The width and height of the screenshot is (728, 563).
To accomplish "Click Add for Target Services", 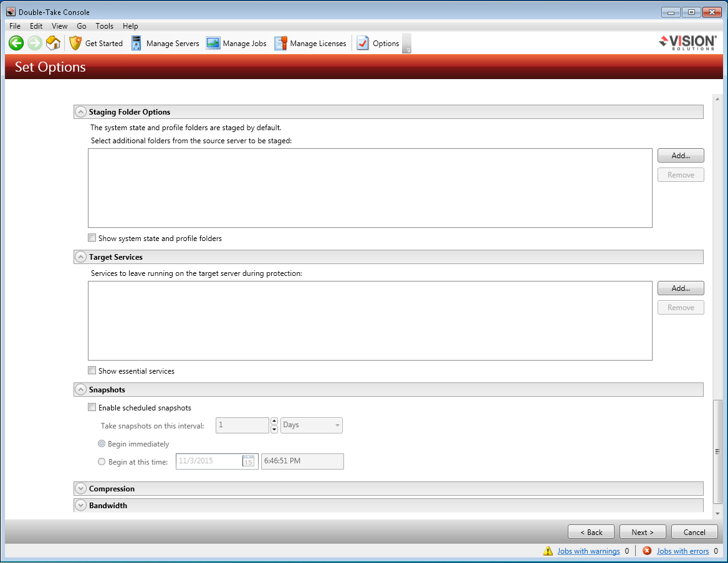I will point(681,288).
